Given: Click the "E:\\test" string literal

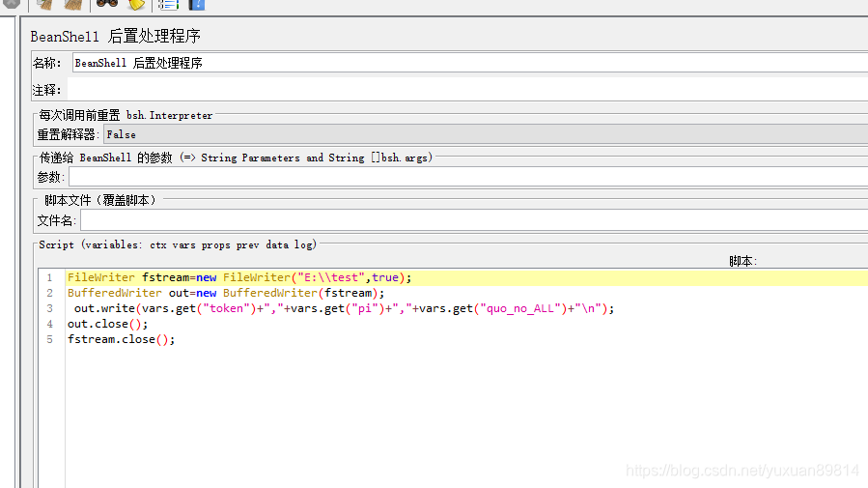Looking at the screenshot, I should pyautogui.click(x=331, y=277).
